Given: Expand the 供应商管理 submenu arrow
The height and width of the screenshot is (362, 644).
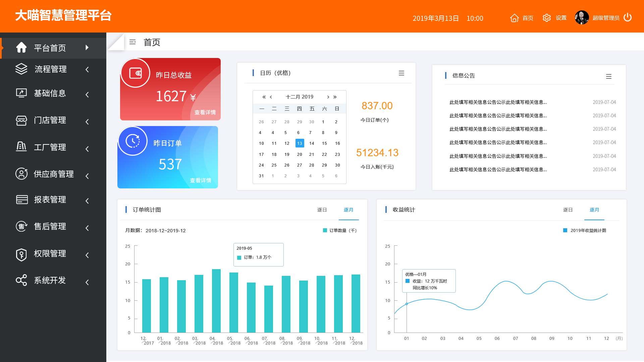Looking at the screenshot, I should click(87, 176).
